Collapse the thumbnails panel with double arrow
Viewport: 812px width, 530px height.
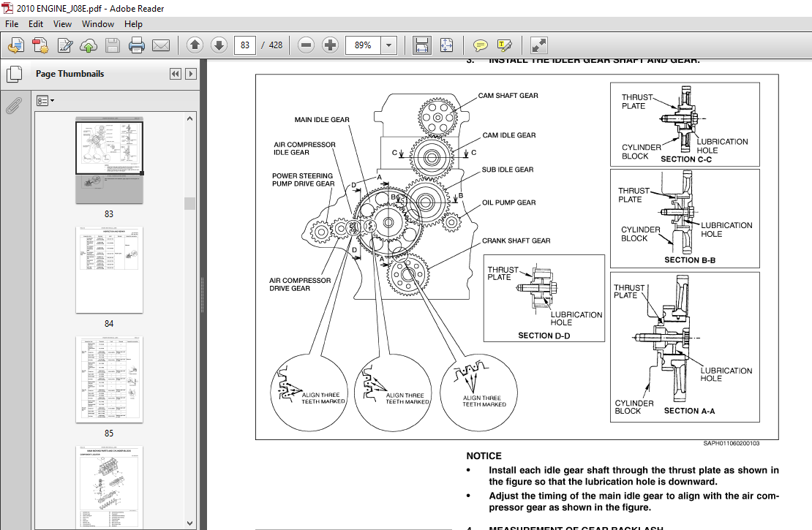click(176, 74)
